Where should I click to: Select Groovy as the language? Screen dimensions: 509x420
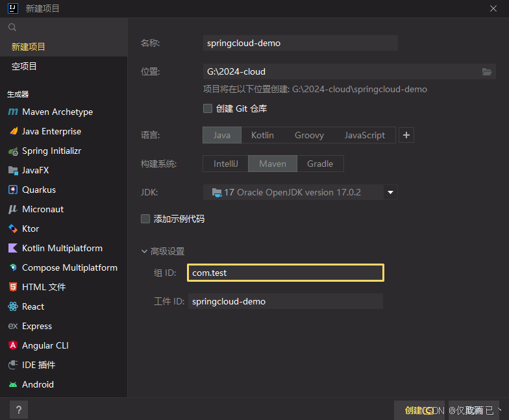(x=309, y=135)
